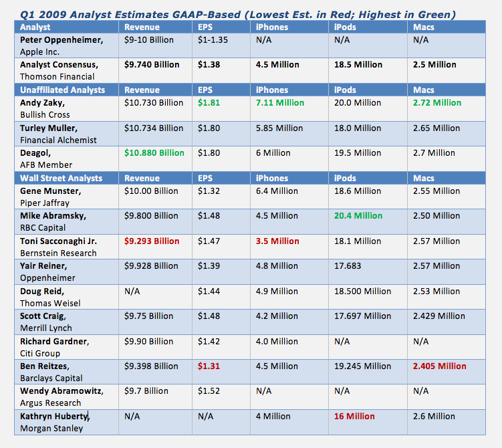Viewport: 502px width, 448px height.
Task: Click the "2.53 Million" Macs cell
Action: pyautogui.click(x=436, y=292)
